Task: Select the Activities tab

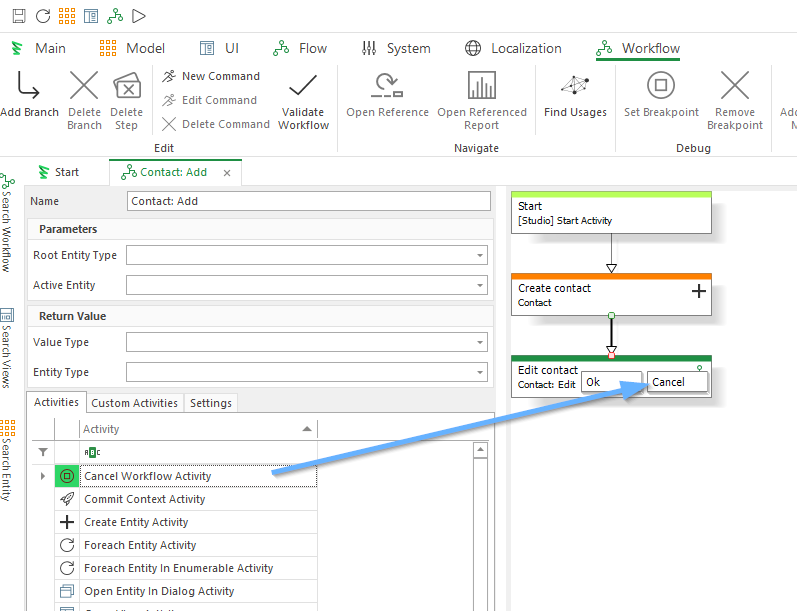Action: coord(56,402)
